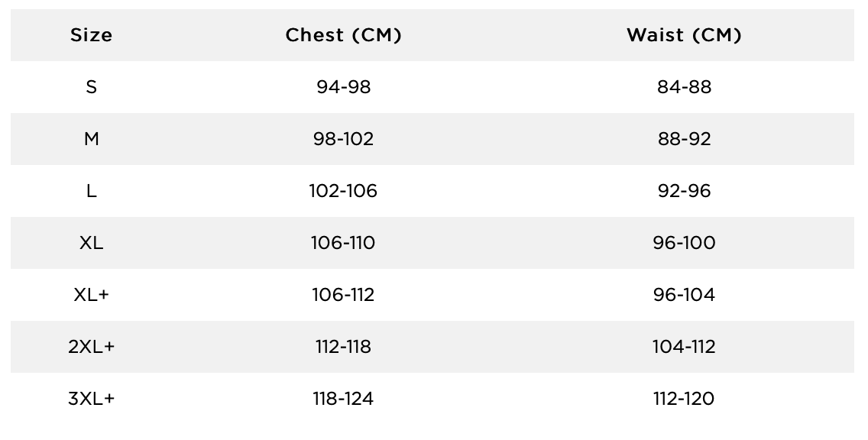
Task: Click chest value 98-102
Action: coord(343,139)
